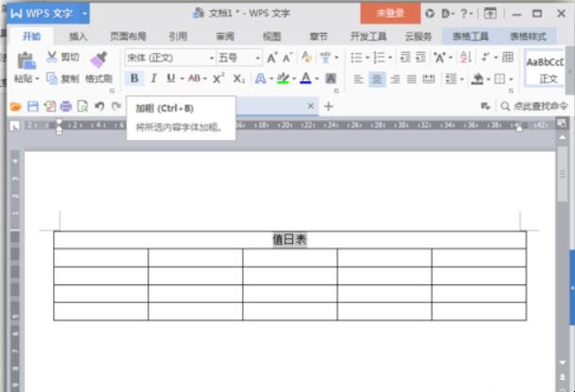
Task: Click the 值日表 table title cell
Action: (x=289, y=240)
